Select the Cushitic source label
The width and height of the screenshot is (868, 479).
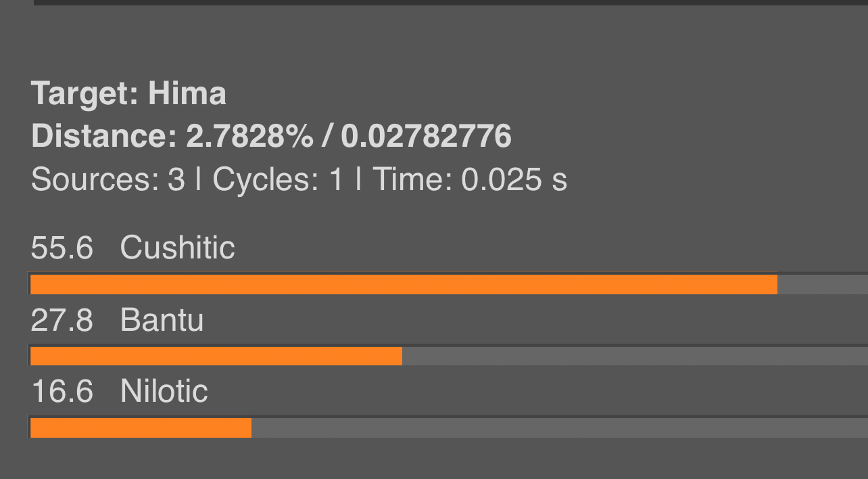click(177, 248)
